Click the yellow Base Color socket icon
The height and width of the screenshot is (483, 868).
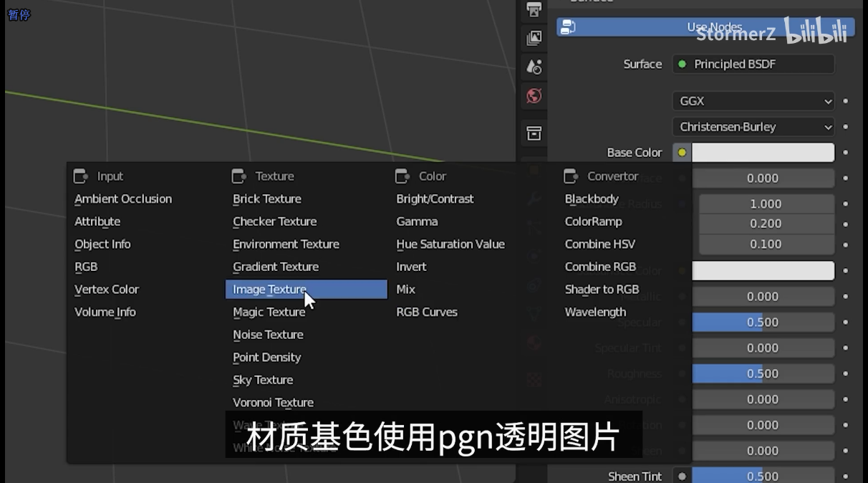(681, 152)
